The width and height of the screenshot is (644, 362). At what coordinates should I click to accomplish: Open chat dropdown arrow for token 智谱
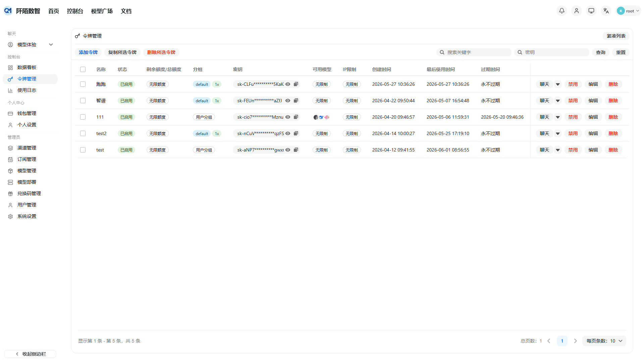pyautogui.click(x=558, y=101)
